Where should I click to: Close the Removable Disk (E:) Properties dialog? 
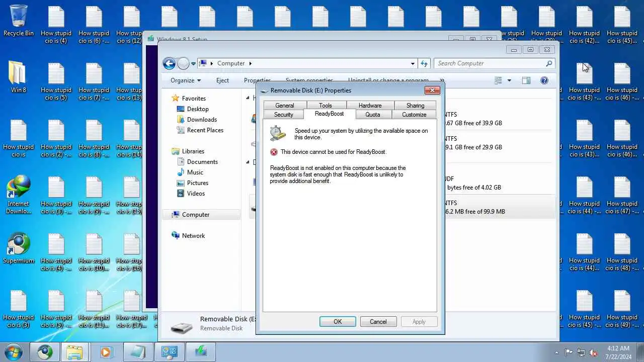pyautogui.click(x=432, y=90)
